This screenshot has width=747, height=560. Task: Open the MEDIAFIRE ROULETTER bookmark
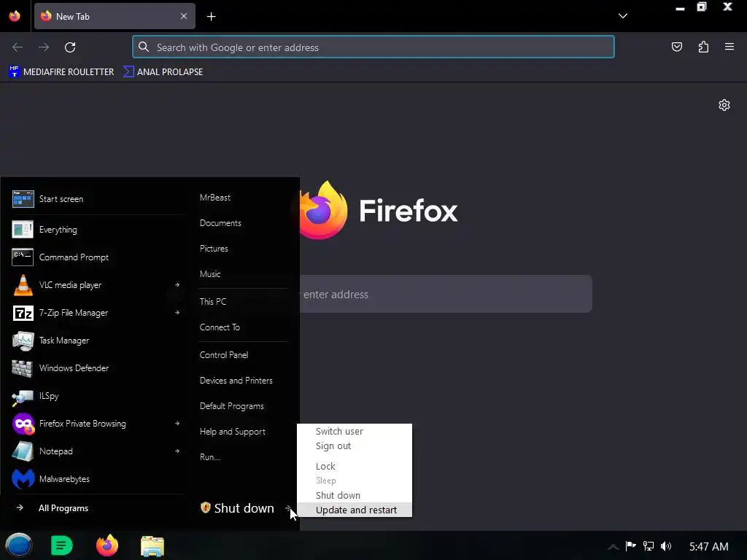coord(61,72)
